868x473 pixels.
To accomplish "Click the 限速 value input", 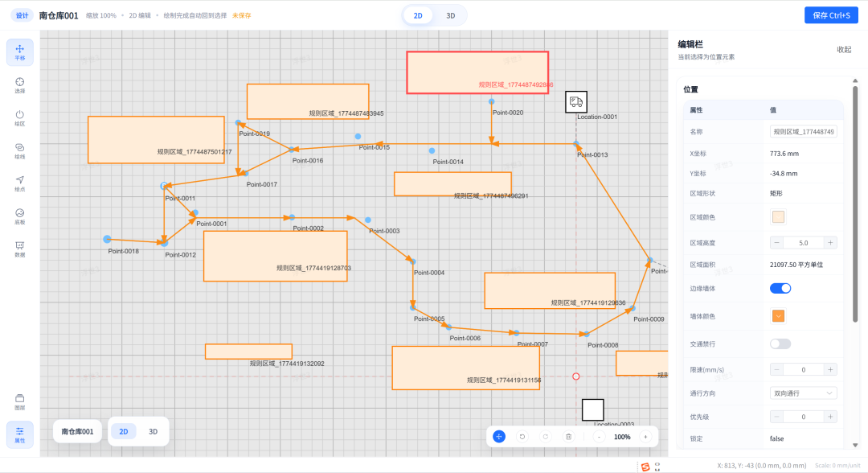I will point(803,369).
